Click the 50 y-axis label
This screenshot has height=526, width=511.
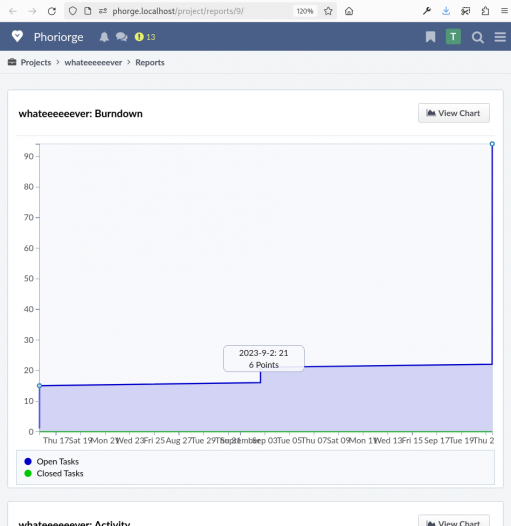(x=29, y=278)
